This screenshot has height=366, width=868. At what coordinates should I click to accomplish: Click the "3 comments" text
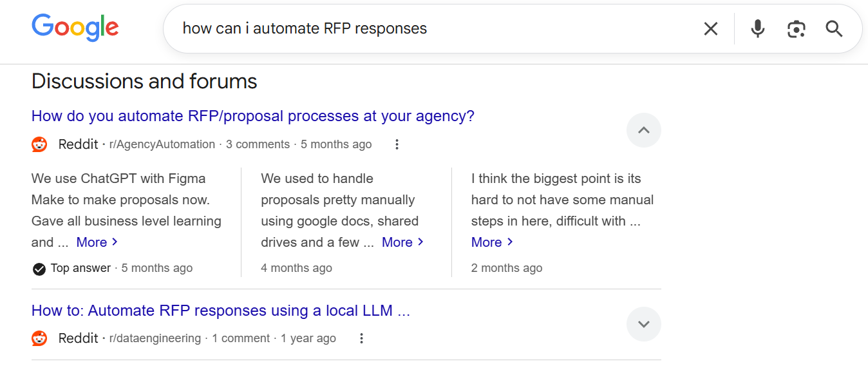pos(258,144)
